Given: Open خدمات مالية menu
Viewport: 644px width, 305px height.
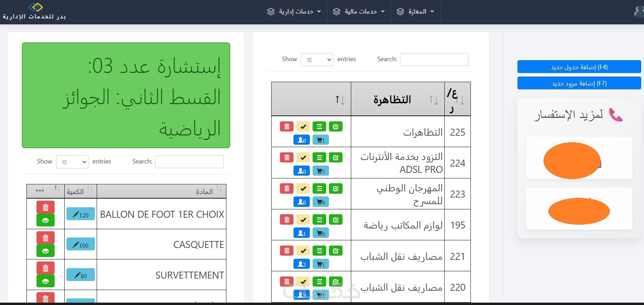Looking at the screenshot, I should pos(359,11).
